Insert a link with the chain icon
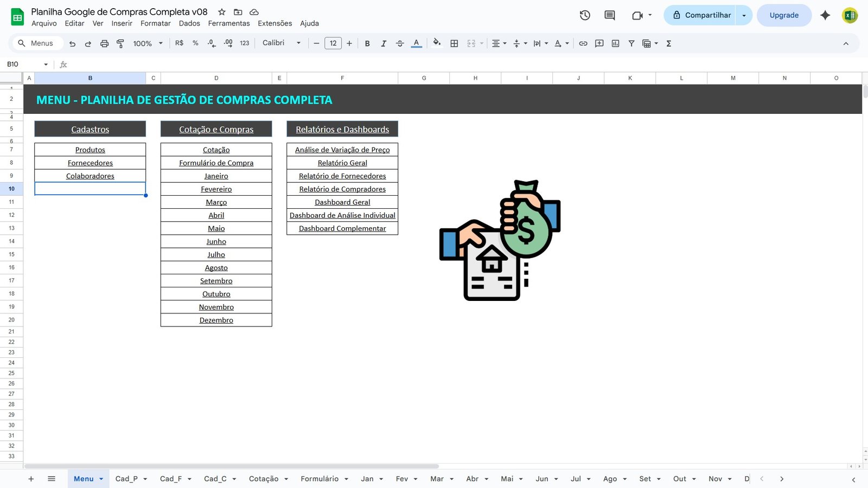The width and height of the screenshot is (868, 488). coord(583,43)
